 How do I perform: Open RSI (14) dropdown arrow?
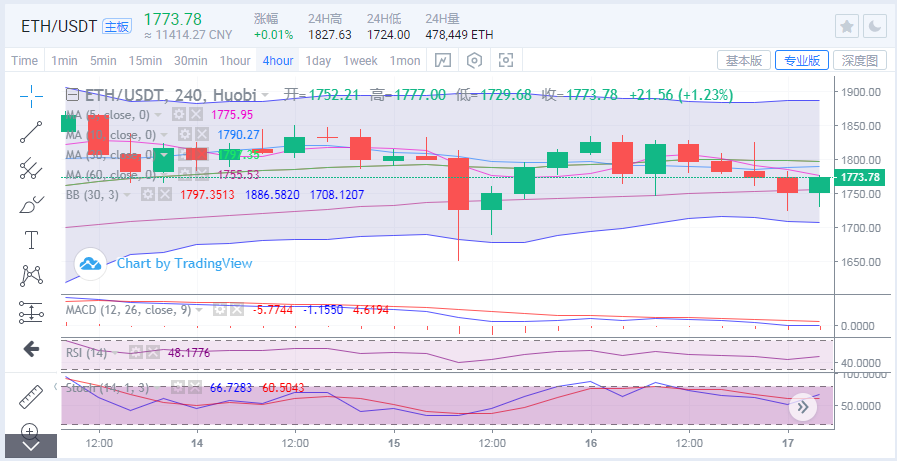pos(115,353)
